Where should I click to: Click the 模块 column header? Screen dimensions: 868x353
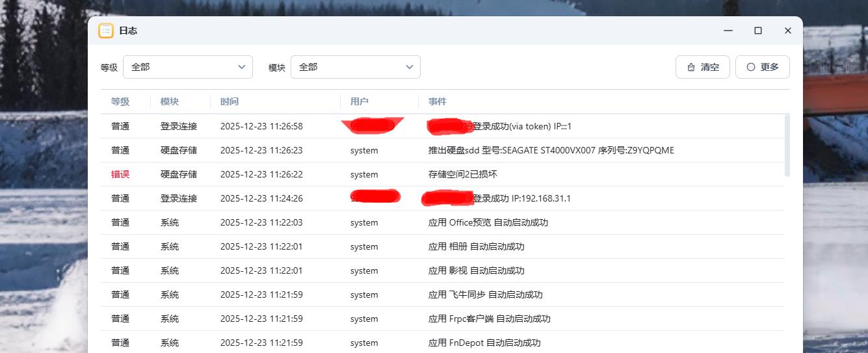coord(170,101)
